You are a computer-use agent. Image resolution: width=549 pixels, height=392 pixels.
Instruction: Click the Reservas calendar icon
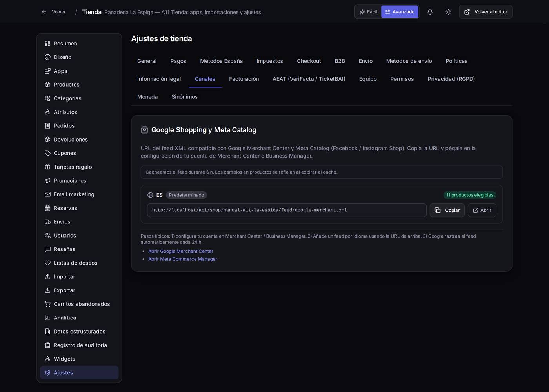(47, 208)
